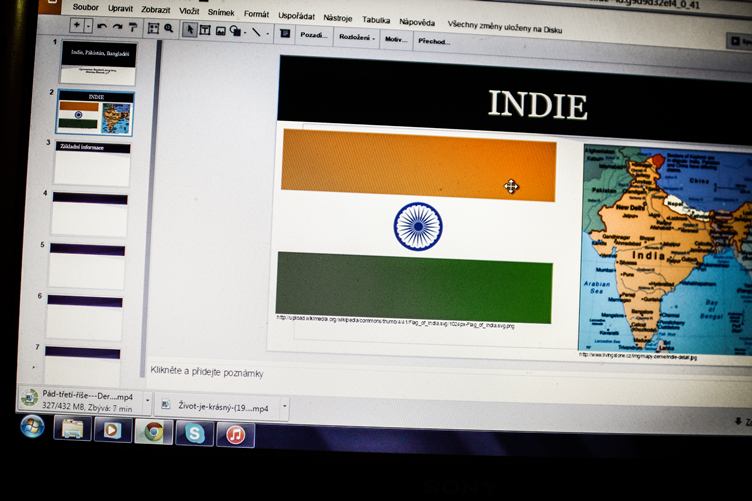Open the new slide layout dropdown arrow
Screen dimensions: 752x501
coord(88,26)
